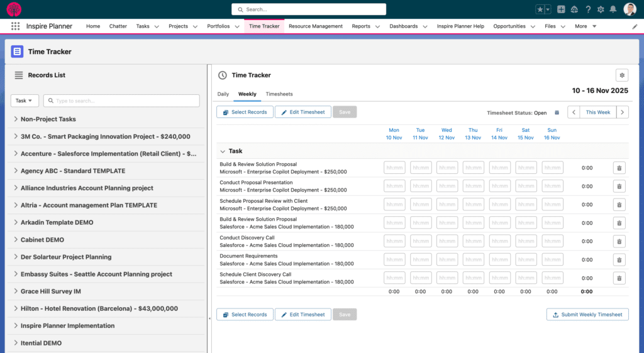Click the bottom Edit Timesheet button
The height and width of the screenshot is (353, 644).
click(303, 315)
